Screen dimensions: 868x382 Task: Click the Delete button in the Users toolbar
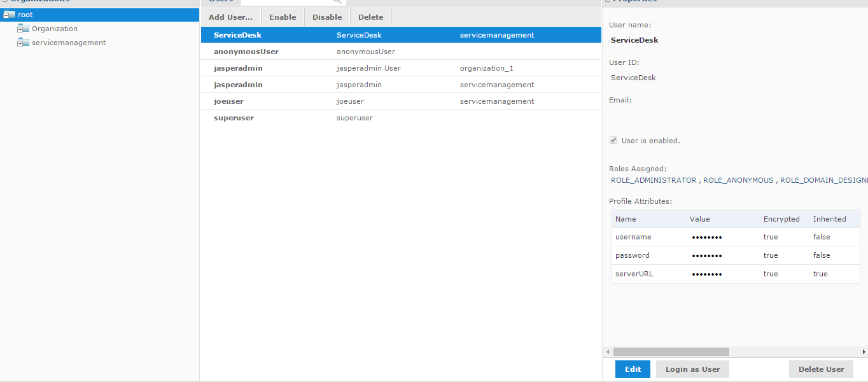pyautogui.click(x=370, y=17)
